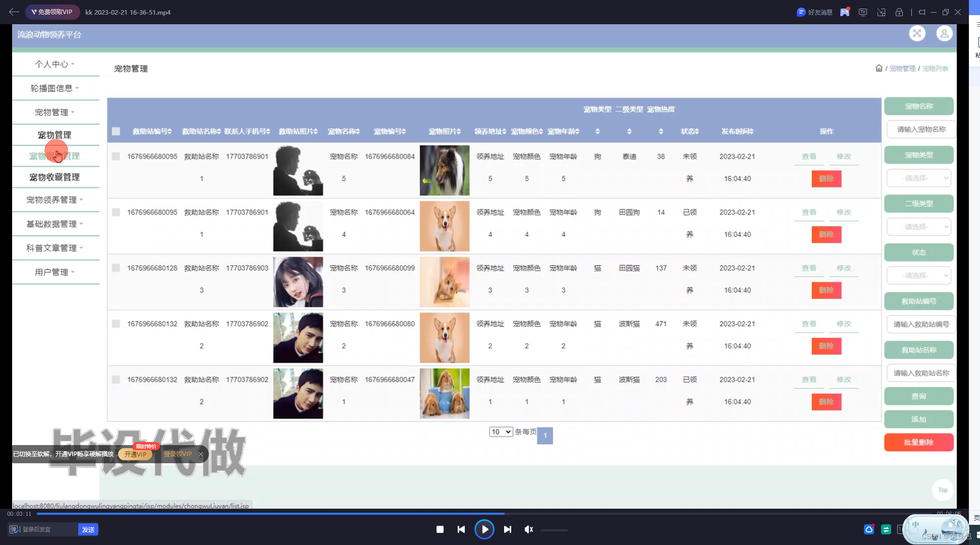980x545 pixels.
Task: Open the 宠物类型 filter dropdown
Action: coord(919,178)
